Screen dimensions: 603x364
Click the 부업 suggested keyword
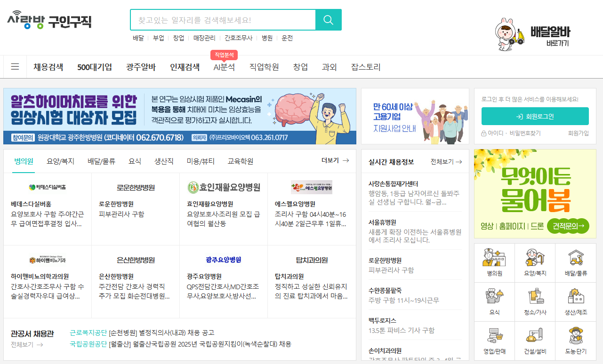point(158,38)
